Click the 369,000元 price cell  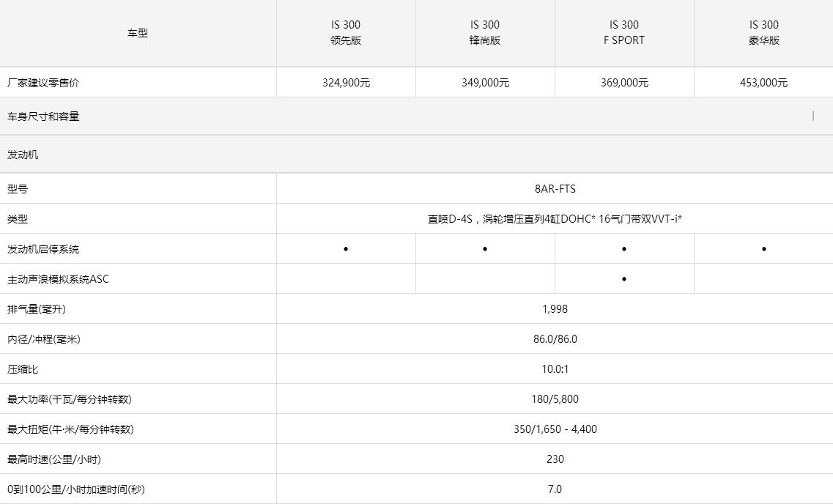coord(624,82)
